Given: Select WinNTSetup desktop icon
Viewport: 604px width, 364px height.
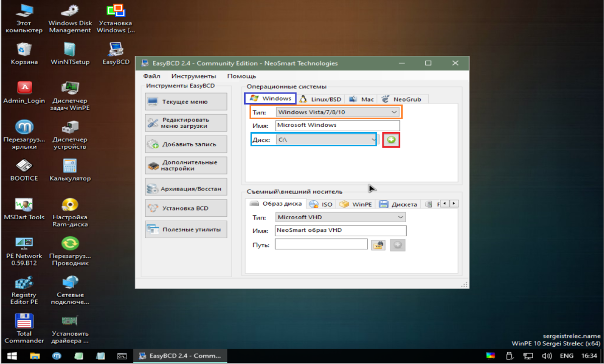Looking at the screenshot, I should (x=70, y=54).
